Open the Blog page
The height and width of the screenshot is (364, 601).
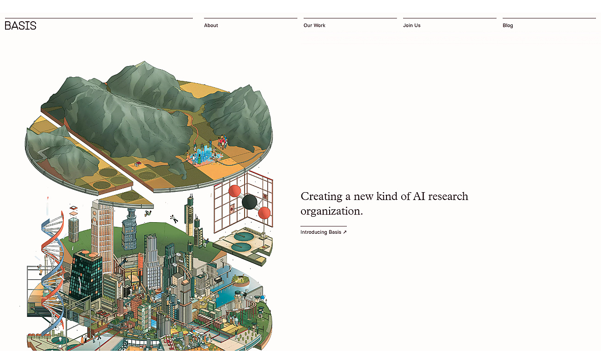pyautogui.click(x=508, y=25)
